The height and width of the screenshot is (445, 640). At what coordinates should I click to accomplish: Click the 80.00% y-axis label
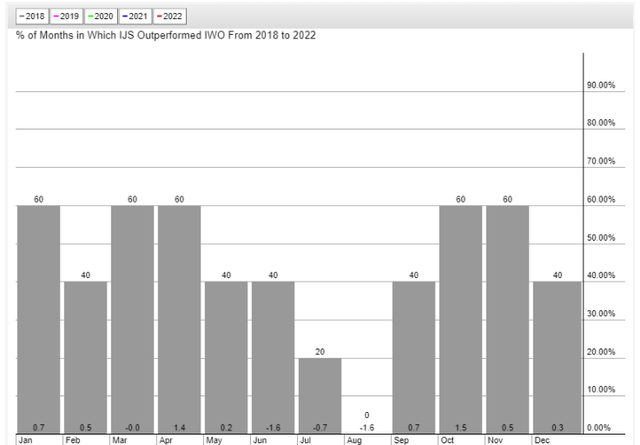click(x=601, y=122)
